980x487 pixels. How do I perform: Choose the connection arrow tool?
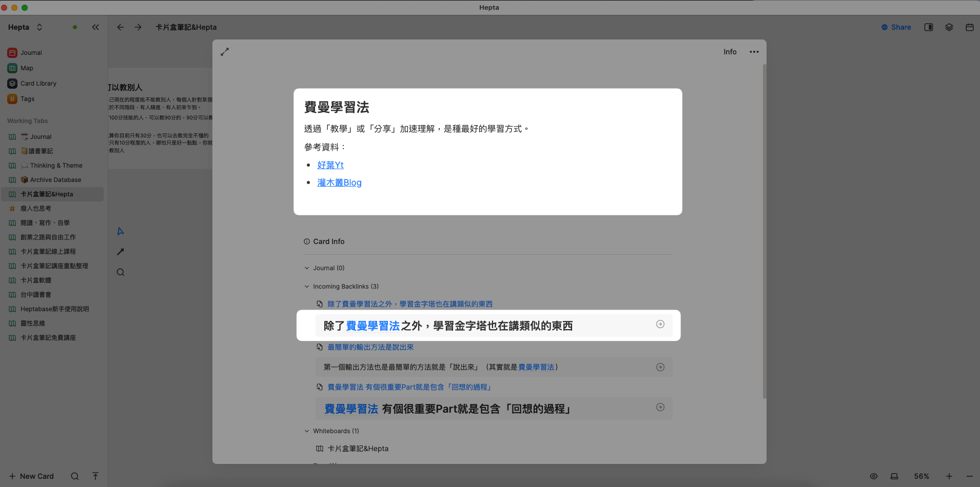coord(120,252)
